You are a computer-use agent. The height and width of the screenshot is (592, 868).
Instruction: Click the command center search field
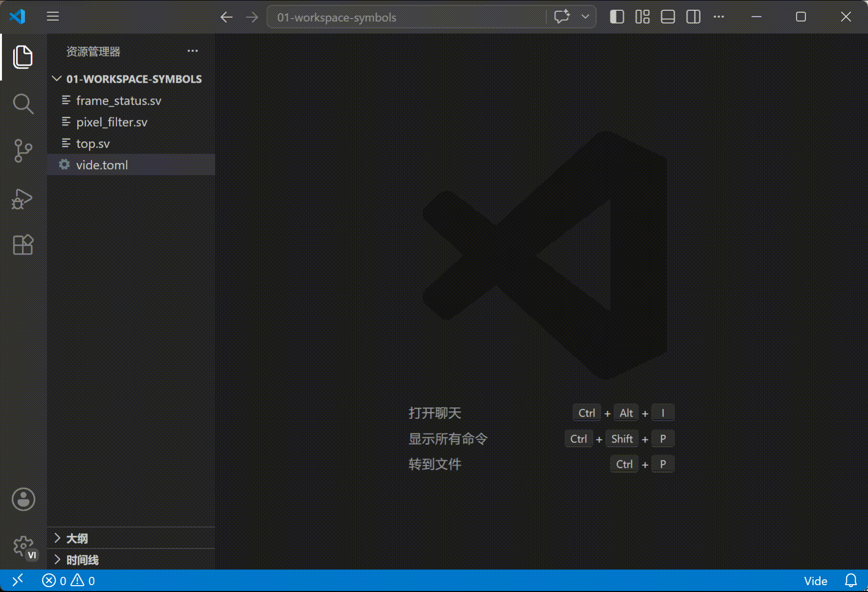pyautogui.click(x=406, y=17)
